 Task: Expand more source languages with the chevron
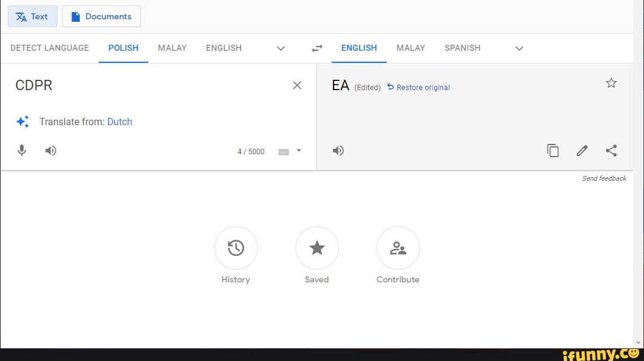click(280, 48)
